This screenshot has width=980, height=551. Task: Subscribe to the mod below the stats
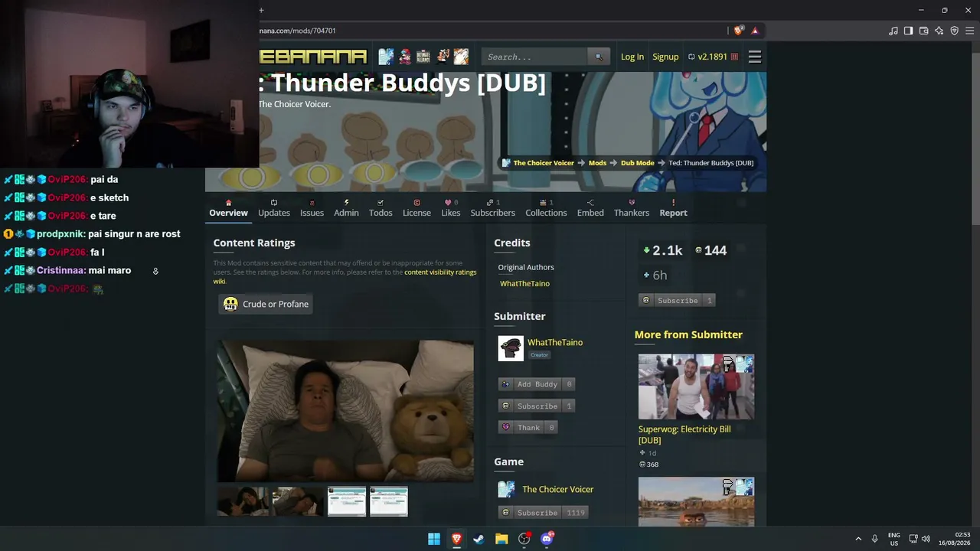click(x=678, y=300)
